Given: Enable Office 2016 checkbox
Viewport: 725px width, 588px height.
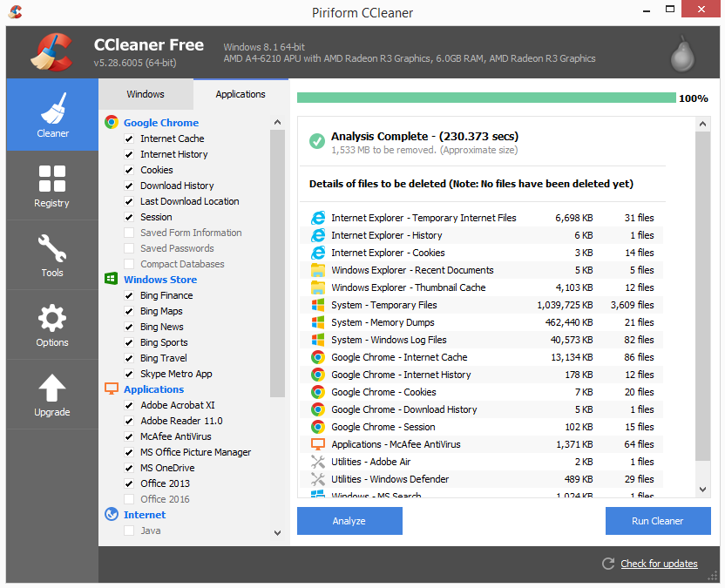Looking at the screenshot, I should tap(129, 499).
